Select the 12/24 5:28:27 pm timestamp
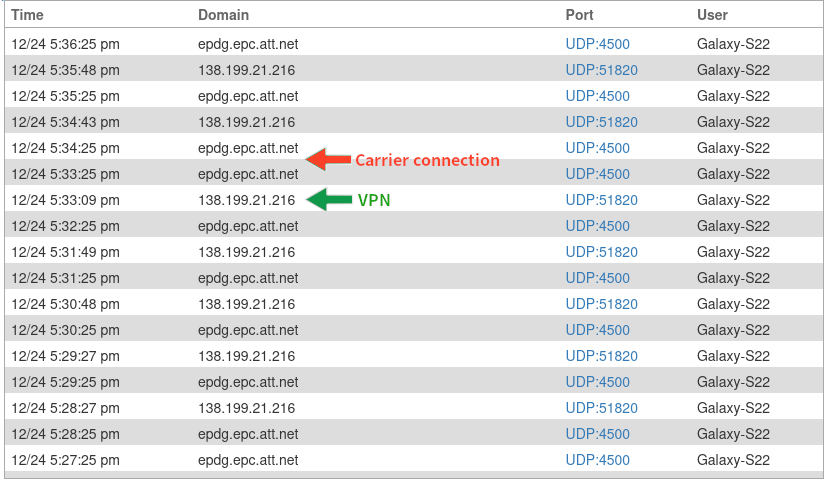 [x=65, y=408]
